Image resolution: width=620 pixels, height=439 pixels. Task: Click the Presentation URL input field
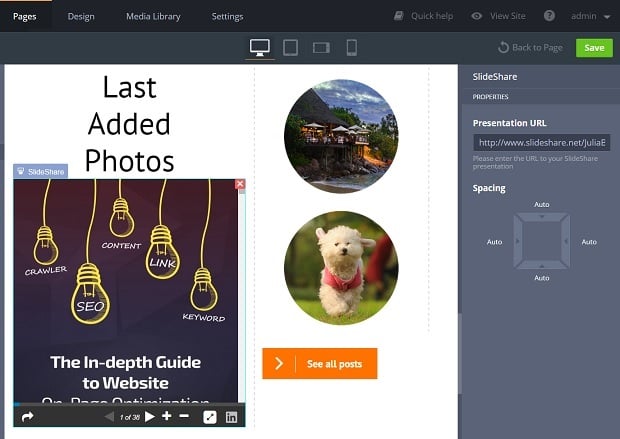coord(541,143)
